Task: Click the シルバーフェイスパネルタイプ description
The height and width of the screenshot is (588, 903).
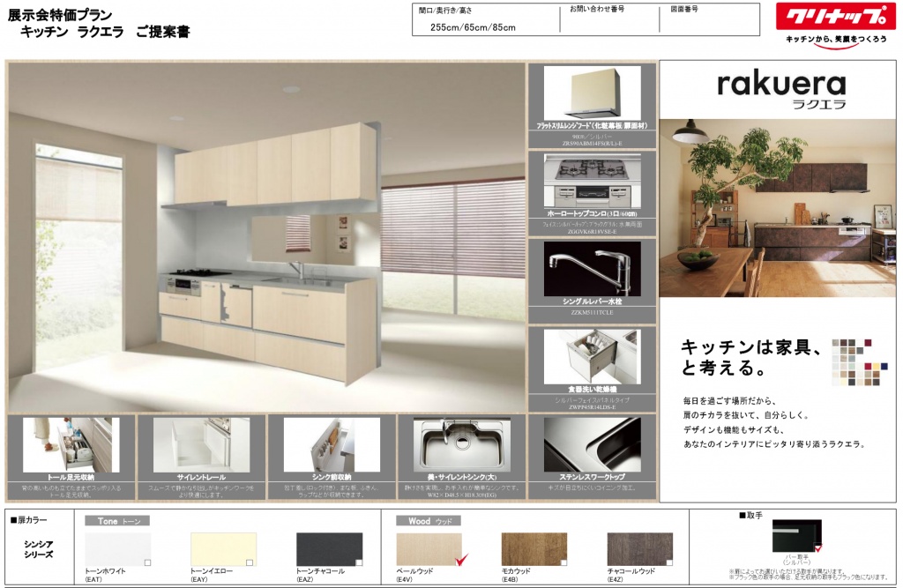Action: click(592, 399)
